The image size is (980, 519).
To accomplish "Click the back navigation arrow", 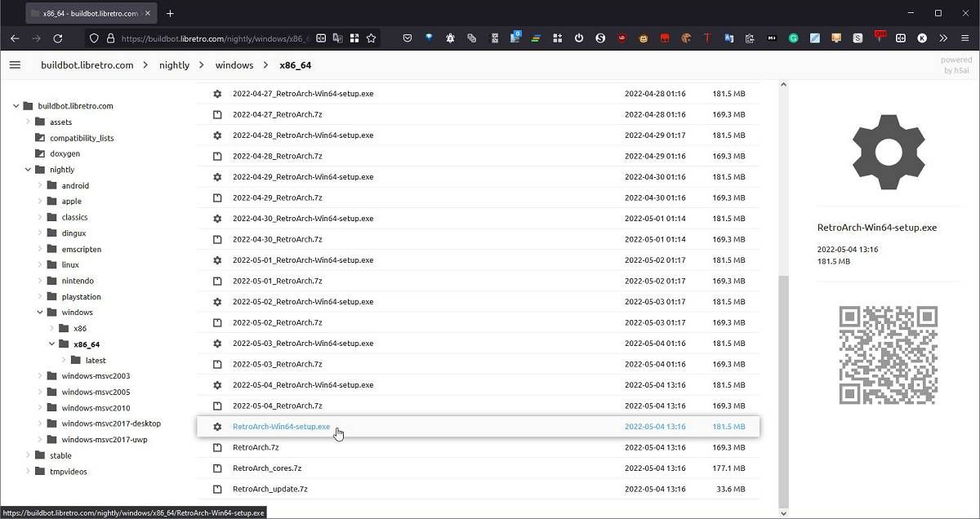I will [x=15, y=38].
